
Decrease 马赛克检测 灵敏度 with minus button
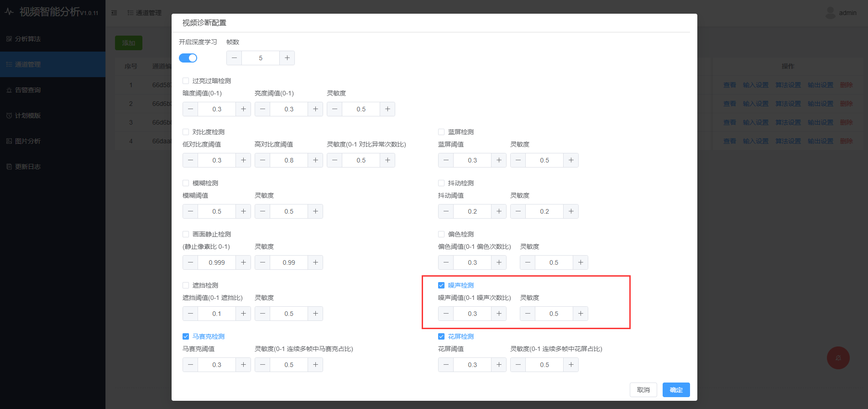point(262,365)
